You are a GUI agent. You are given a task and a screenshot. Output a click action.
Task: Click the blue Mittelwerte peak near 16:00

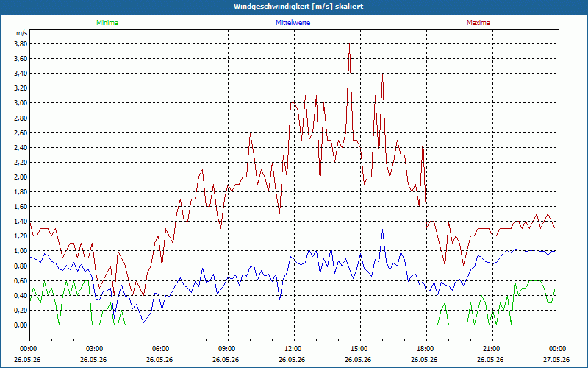pyautogui.click(x=382, y=230)
